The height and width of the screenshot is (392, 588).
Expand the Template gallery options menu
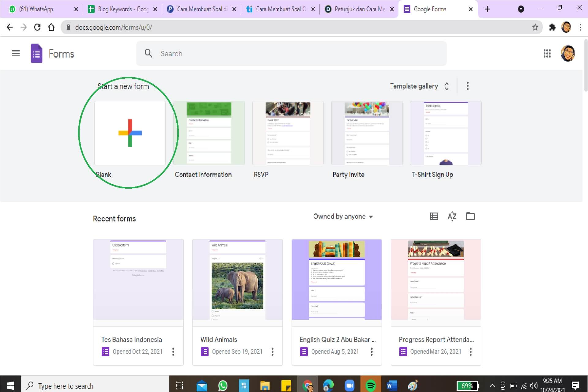[467, 86]
